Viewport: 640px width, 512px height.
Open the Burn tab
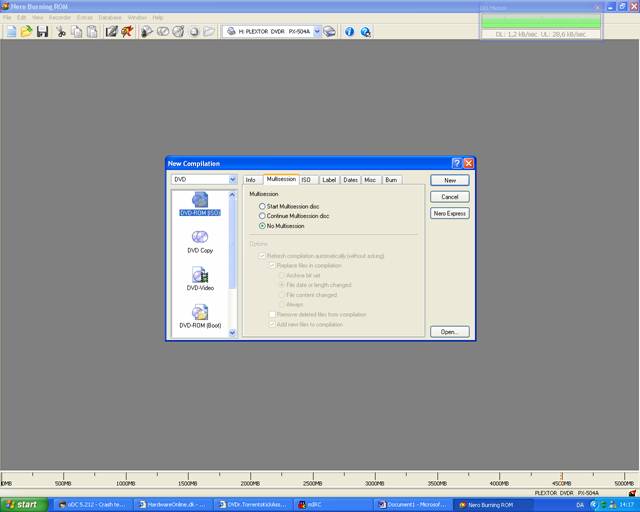pyautogui.click(x=391, y=180)
